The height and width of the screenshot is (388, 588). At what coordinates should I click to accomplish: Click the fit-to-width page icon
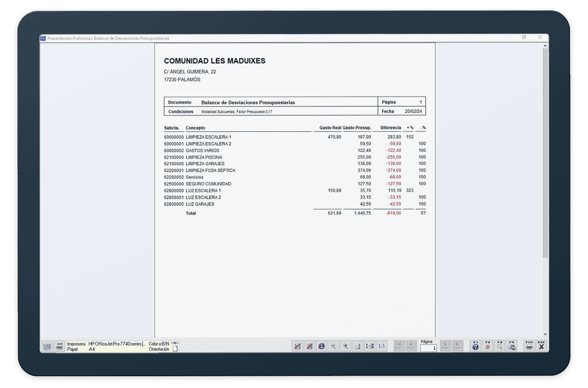[370, 346]
